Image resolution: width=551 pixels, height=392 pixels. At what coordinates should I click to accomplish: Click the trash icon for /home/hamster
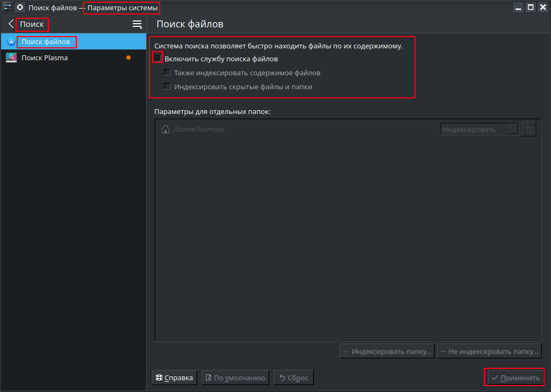coord(529,129)
